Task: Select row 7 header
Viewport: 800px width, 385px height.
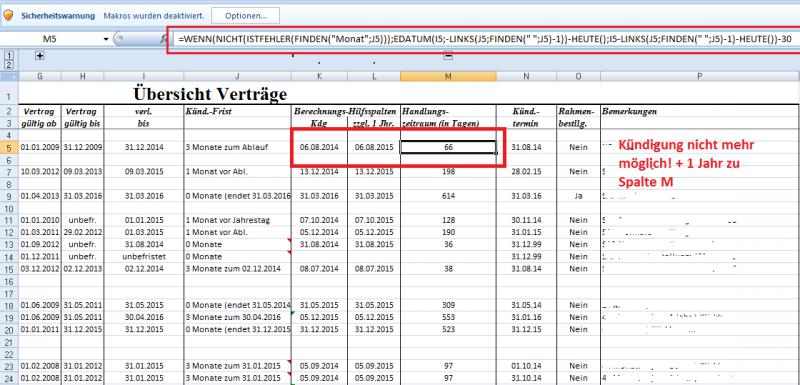Action: click(10, 171)
